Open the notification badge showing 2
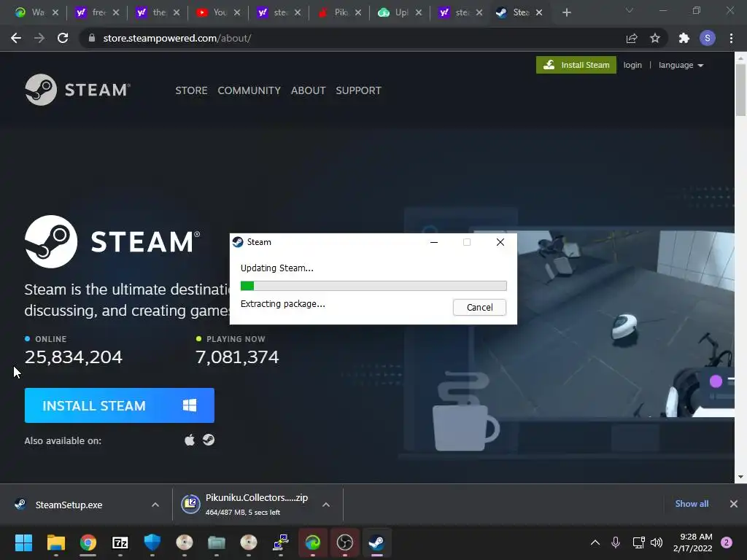The image size is (747, 560). pyautogui.click(x=727, y=542)
